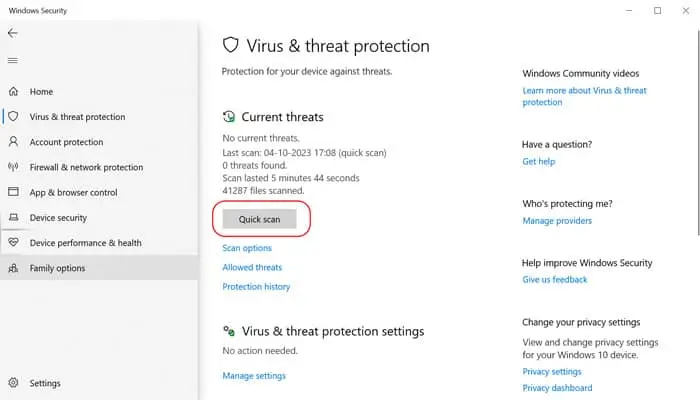Click the Account protection person icon
The width and height of the screenshot is (700, 400).
pos(14,142)
